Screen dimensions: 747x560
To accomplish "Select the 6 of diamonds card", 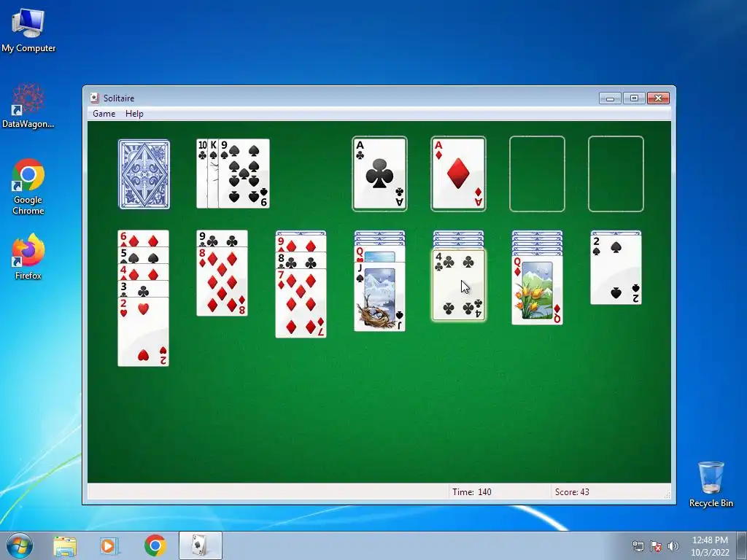I will [144, 239].
